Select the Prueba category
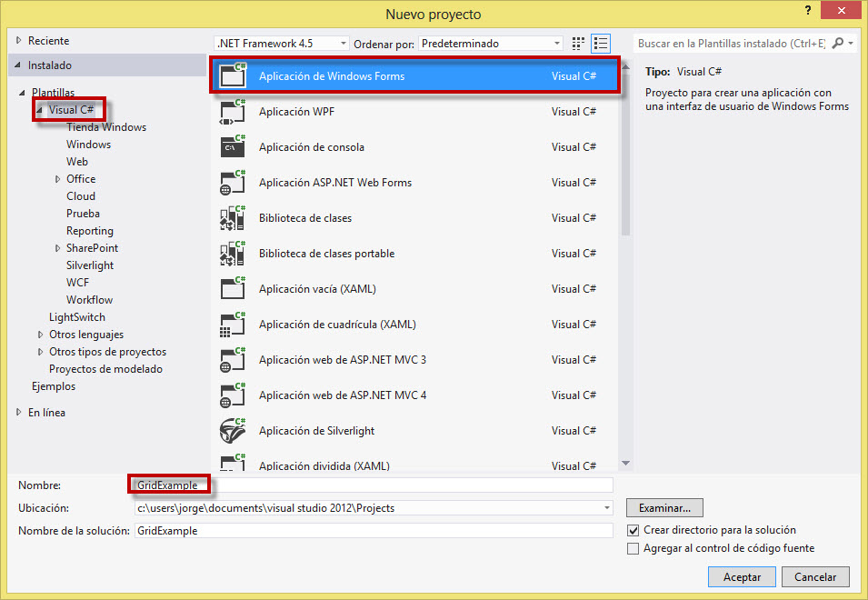The image size is (868, 600). tap(83, 213)
